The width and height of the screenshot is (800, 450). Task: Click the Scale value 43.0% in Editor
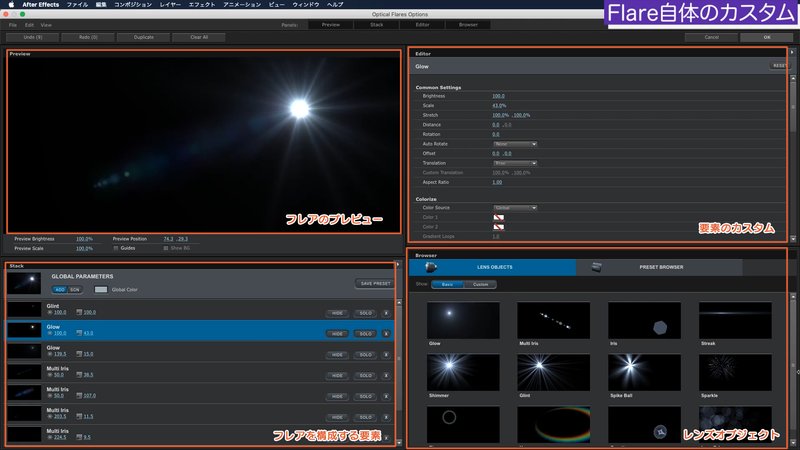[499, 106]
